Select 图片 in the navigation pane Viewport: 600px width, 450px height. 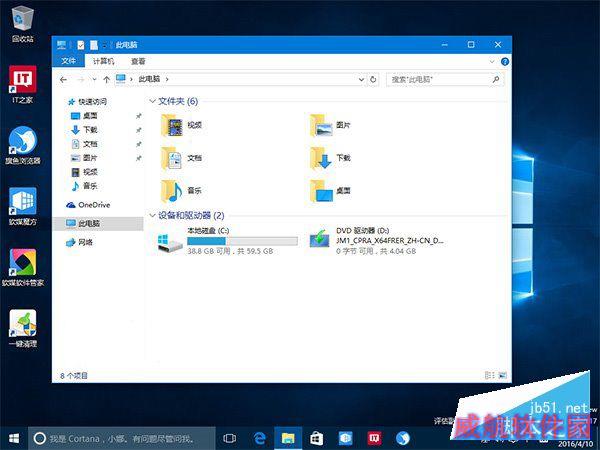point(85,158)
